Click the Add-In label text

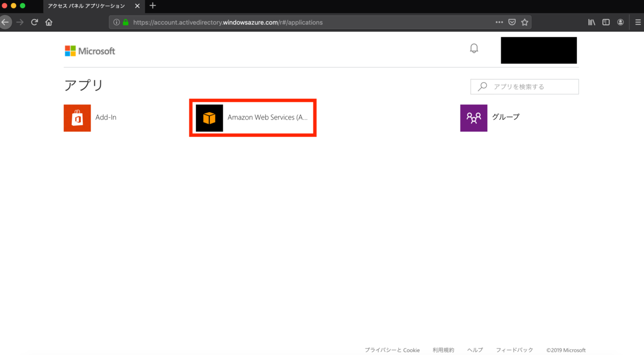coord(106,117)
